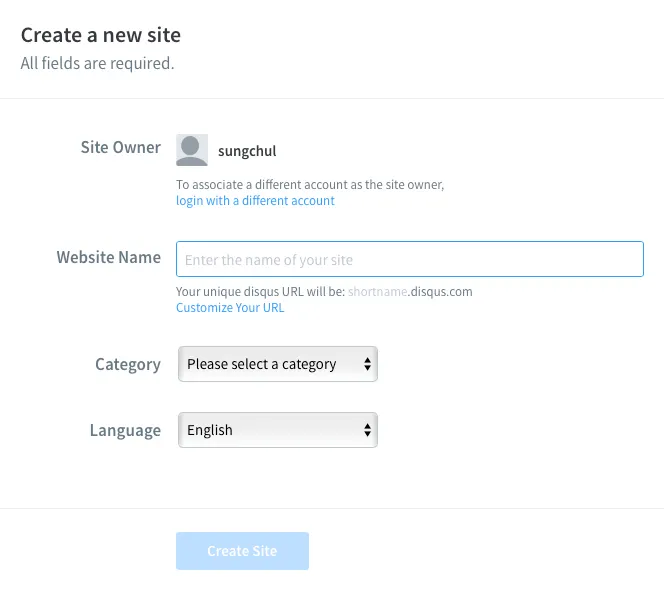Click the Customize Your URL link

(x=230, y=308)
